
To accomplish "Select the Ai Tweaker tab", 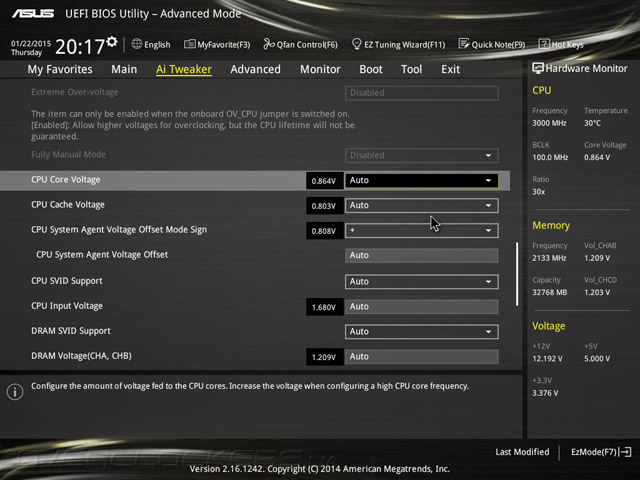I will (184, 69).
